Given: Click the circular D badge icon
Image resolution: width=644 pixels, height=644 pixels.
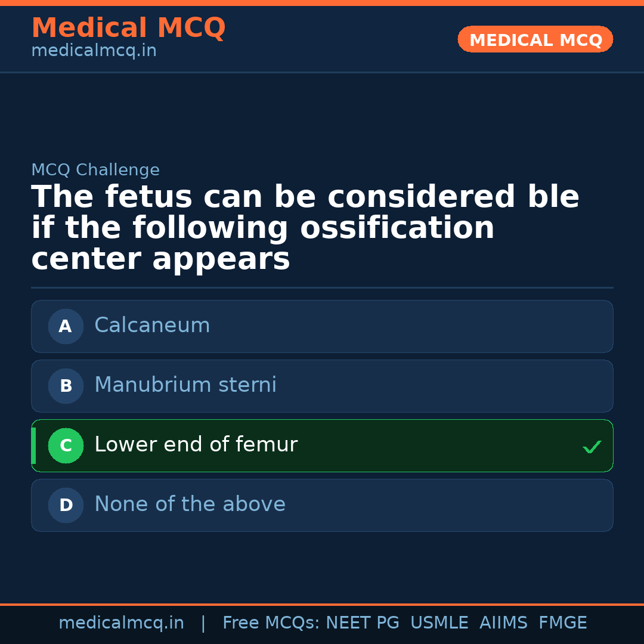Looking at the screenshot, I should 66,505.
